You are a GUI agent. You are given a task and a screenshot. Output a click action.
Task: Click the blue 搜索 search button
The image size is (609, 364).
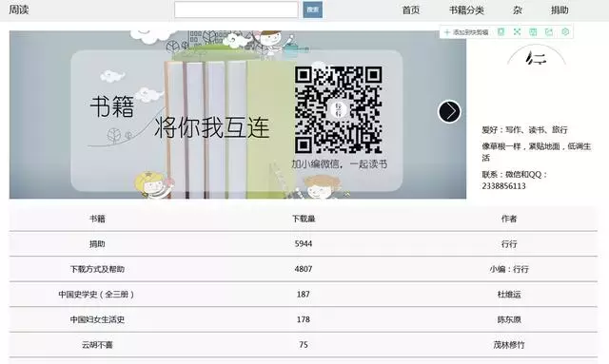coord(313,10)
